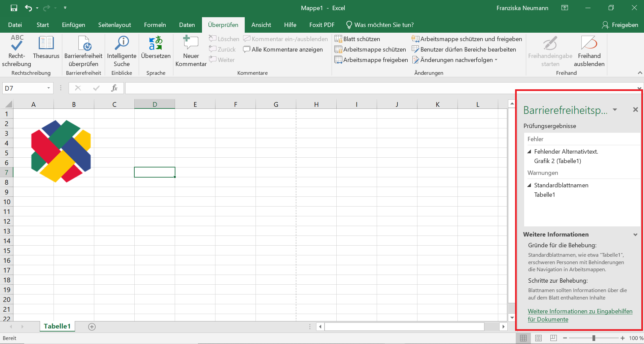Click the Freigeben button

point(620,25)
